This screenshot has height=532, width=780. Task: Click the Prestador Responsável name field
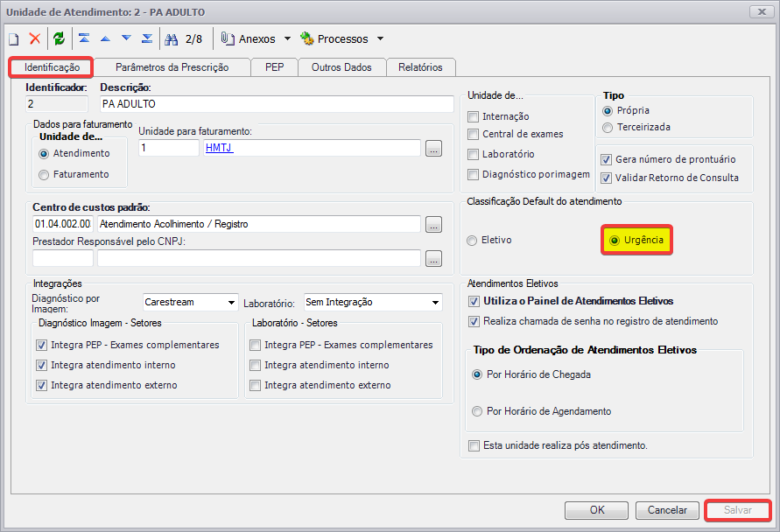click(x=259, y=258)
